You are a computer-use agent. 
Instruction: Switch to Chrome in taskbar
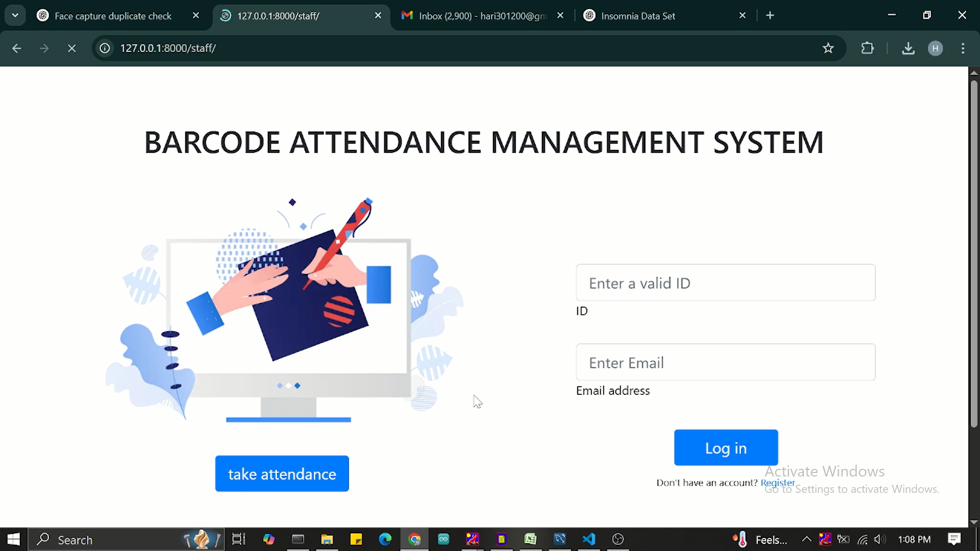[414, 539]
